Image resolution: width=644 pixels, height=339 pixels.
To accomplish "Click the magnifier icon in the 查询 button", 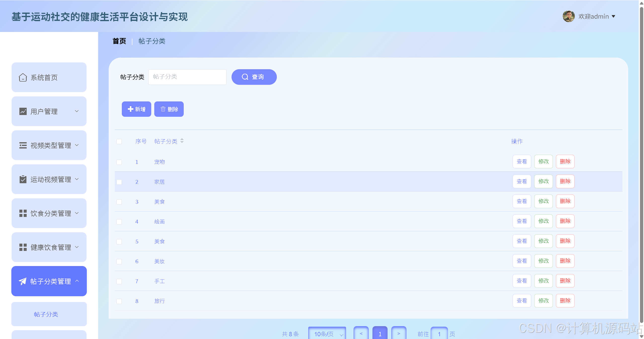I will pos(245,77).
